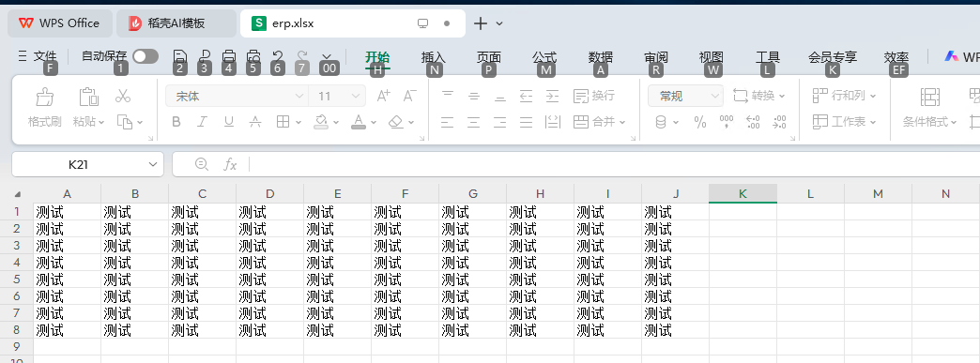The height and width of the screenshot is (363, 980).
Task: Open the Conditional Formatting (条件格式) dropdown
Action: click(x=930, y=122)
